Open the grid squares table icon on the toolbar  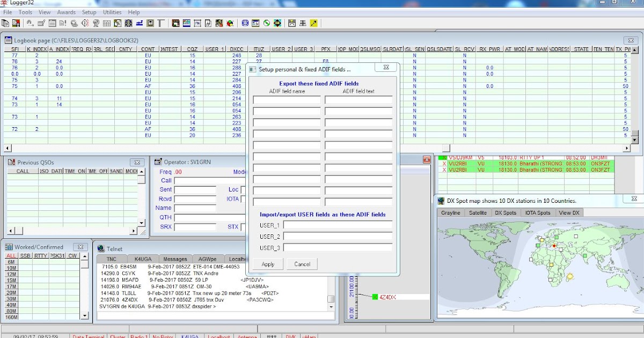click(x=107, y=23)
